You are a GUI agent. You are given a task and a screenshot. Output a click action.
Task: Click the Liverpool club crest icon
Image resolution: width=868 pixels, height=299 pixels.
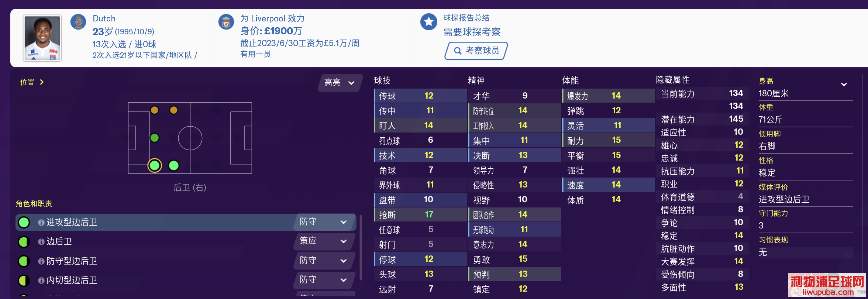[x=226, y=22]
